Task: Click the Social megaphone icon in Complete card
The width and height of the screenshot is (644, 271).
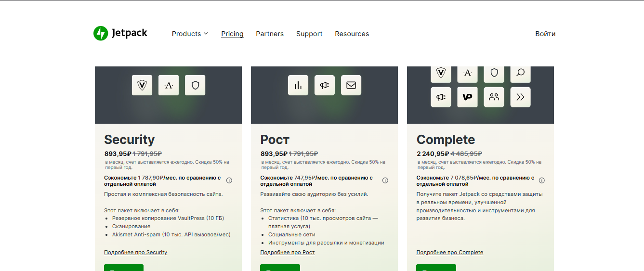Action: (x=441, y=97)
